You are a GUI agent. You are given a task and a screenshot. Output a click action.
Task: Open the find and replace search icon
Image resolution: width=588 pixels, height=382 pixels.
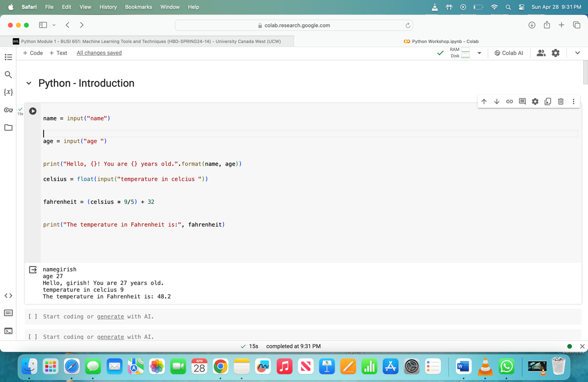click(7, 74)
